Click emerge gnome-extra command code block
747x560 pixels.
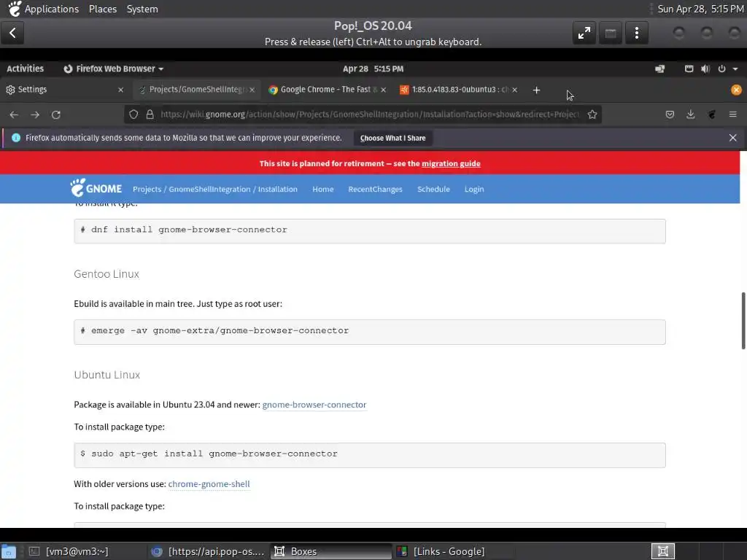(x=370, y=332)
